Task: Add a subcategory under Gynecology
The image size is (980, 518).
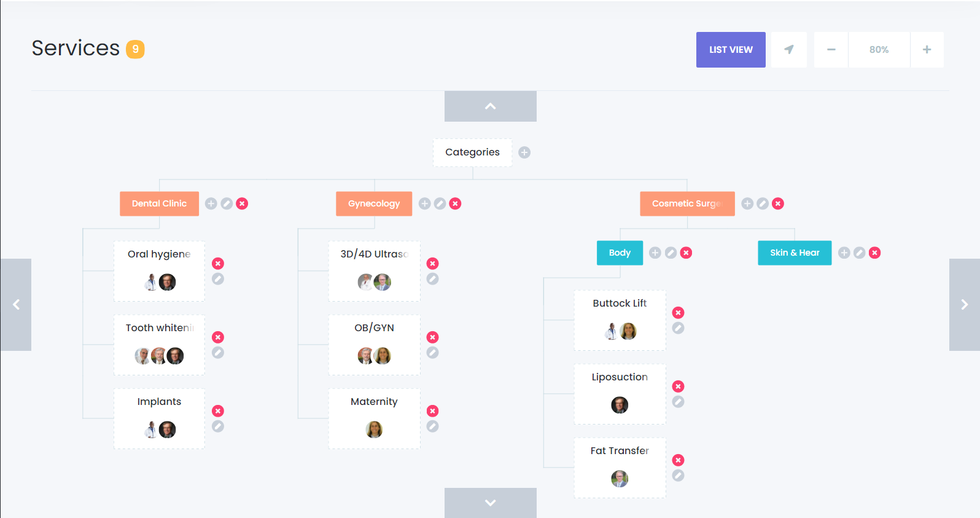Action: click(424, 203)
